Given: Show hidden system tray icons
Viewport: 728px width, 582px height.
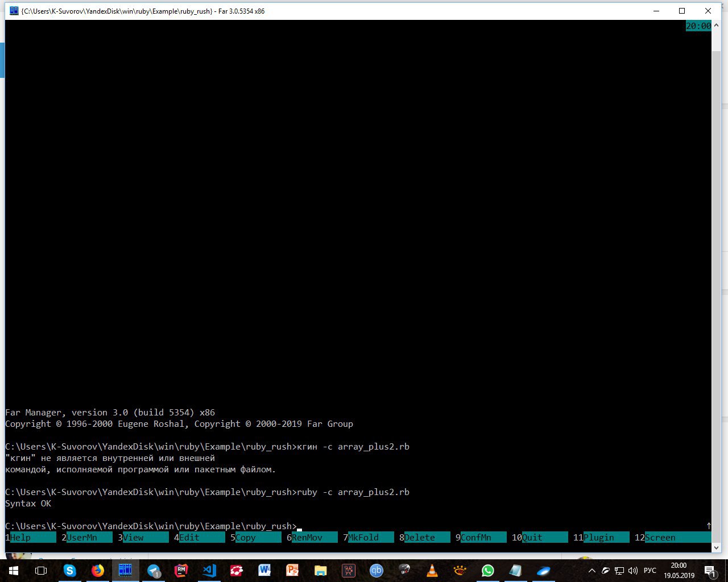Looking at the screenshot, I should (x=591, y=571).
